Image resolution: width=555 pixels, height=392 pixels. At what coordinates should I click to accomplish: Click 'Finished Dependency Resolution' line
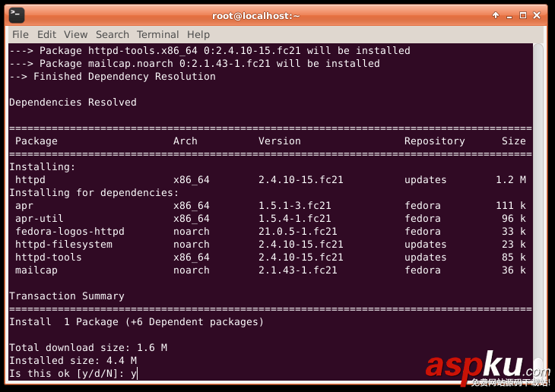point(113,77)
